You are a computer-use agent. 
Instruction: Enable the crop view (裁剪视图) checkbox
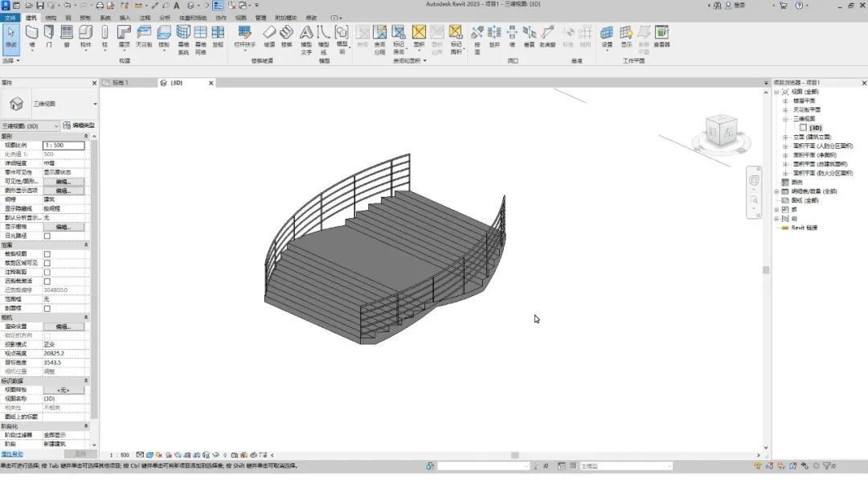click(x=47, y=254)
